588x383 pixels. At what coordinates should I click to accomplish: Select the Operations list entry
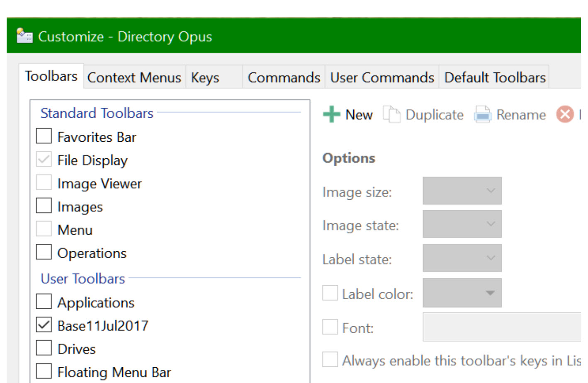point(92,253)
